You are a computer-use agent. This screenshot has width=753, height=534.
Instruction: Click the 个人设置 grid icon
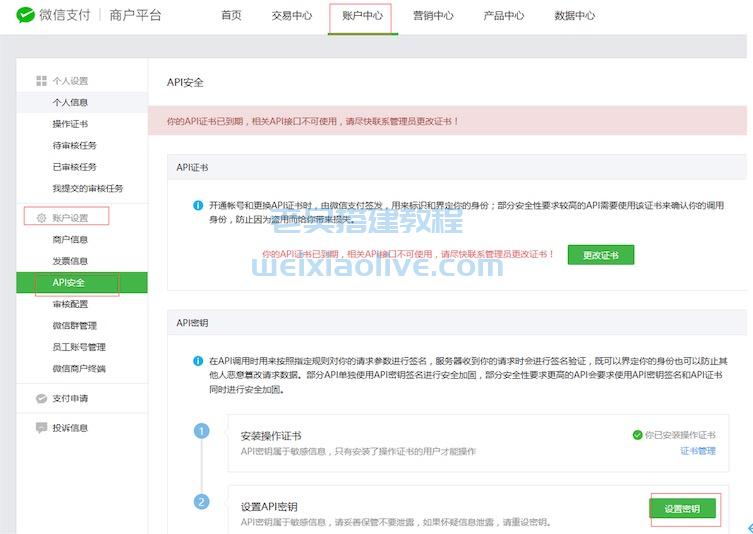(x=41, y=81)
